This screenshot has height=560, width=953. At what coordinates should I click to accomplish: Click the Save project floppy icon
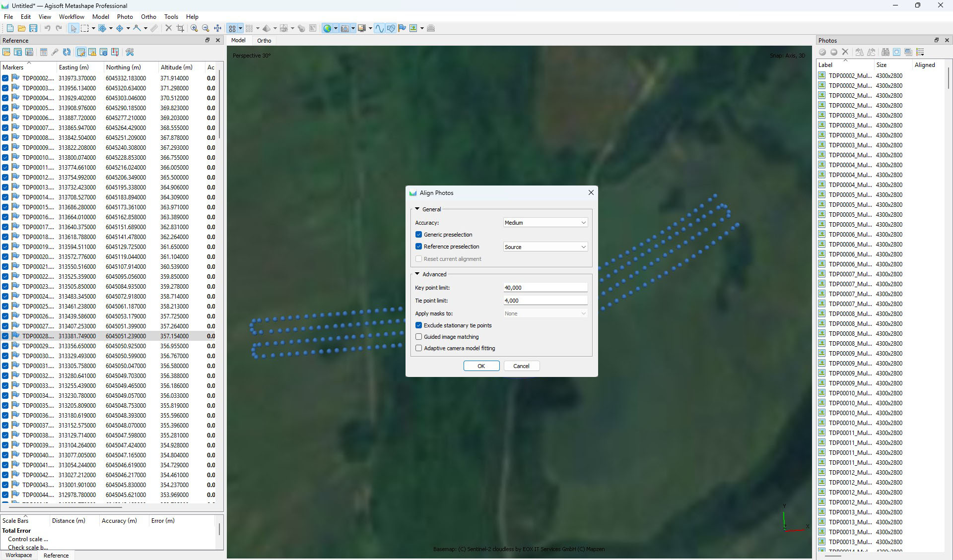coord(33,28)
